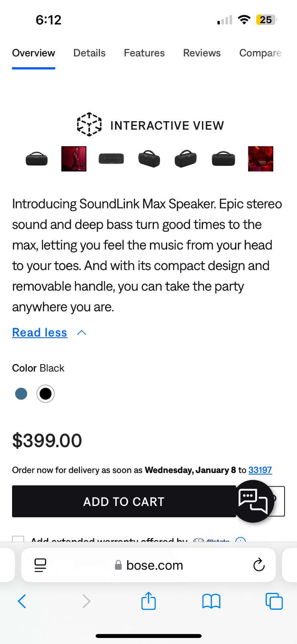Open the Safari share sheet
This screenshot has width=297, height=644.
point(148,601)
